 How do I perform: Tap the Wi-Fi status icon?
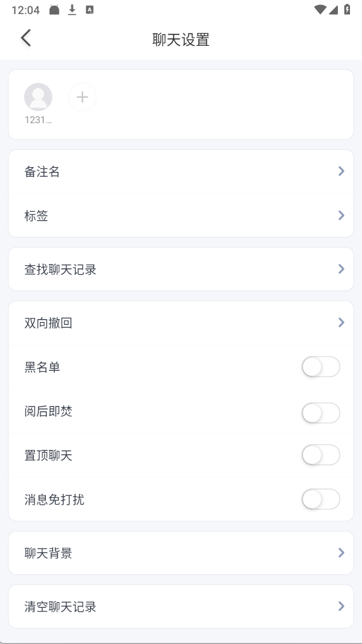tap(320, 10)
